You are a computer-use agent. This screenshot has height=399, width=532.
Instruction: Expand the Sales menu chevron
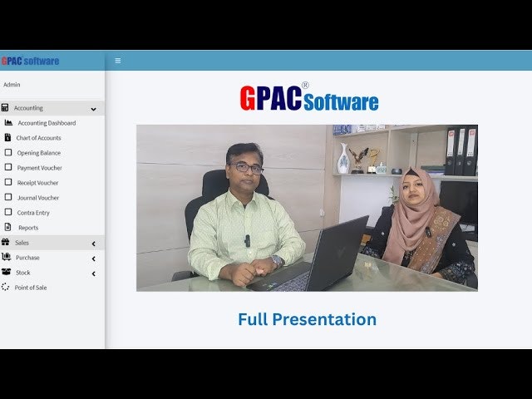tap(93, 244)
